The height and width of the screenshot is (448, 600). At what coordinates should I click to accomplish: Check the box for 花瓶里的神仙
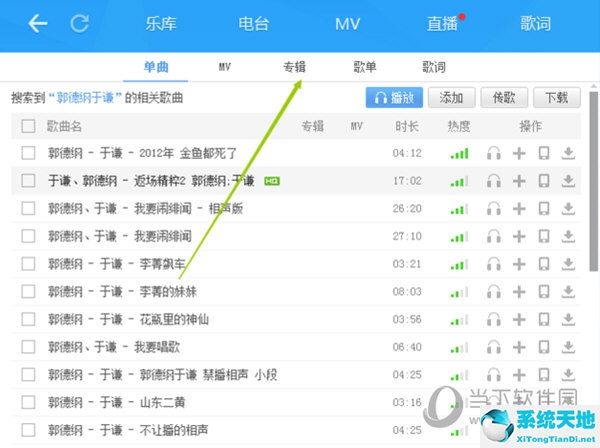pyautogui.click(x=28, y=319)
